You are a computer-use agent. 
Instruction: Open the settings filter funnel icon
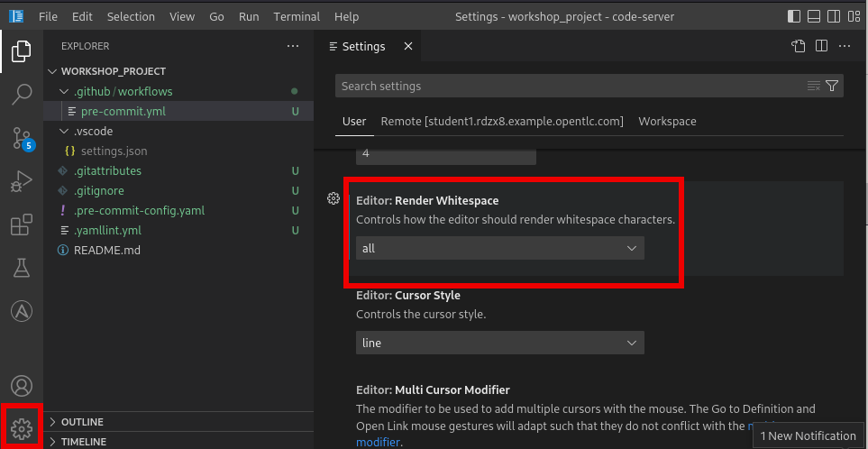click(831, 86)
